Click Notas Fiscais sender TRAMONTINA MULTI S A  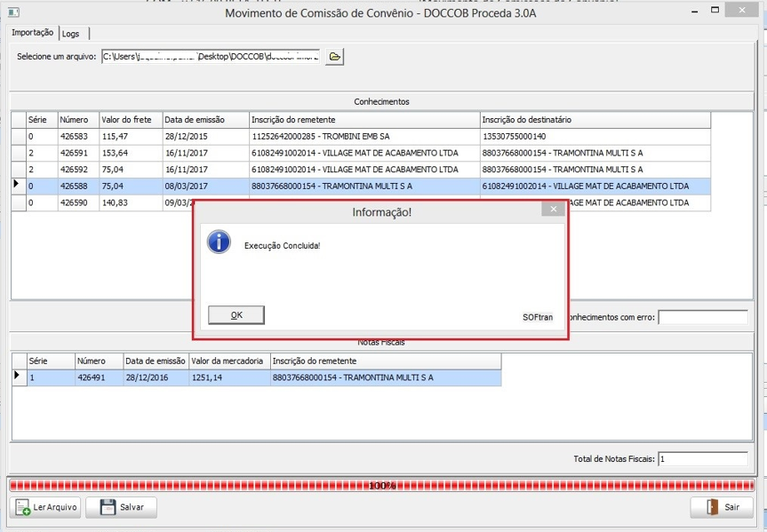(386, 378)
